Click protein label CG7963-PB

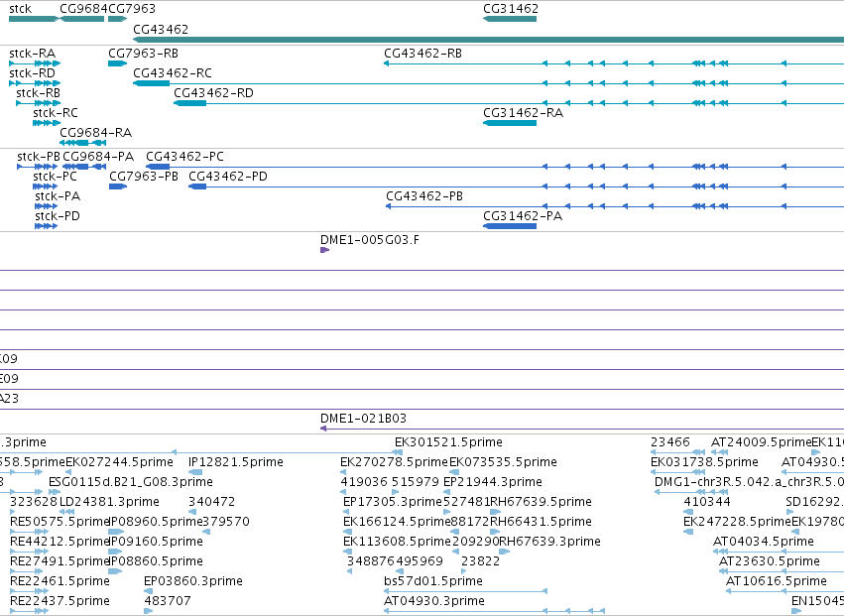(x=144, y=177)
